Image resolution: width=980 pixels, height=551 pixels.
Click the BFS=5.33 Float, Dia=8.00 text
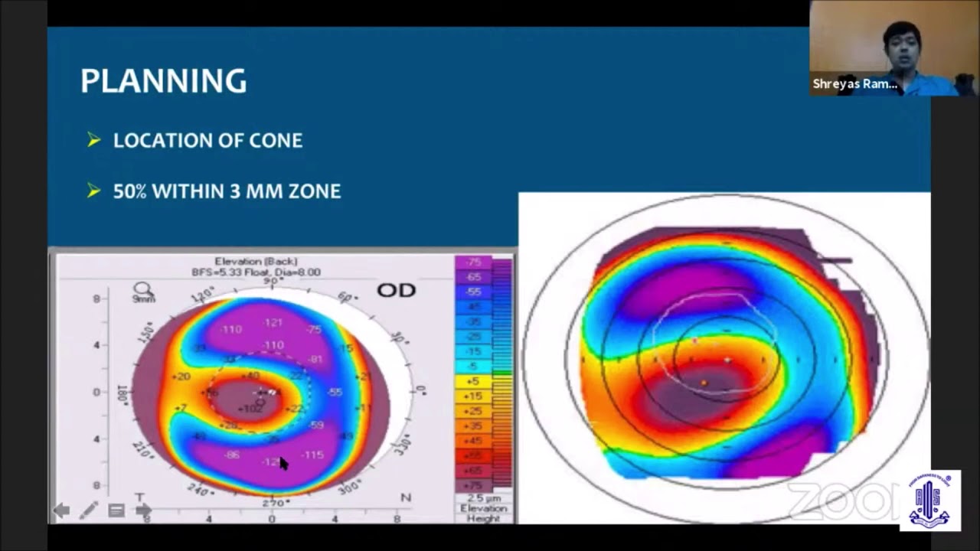click(x=256, y=272)
